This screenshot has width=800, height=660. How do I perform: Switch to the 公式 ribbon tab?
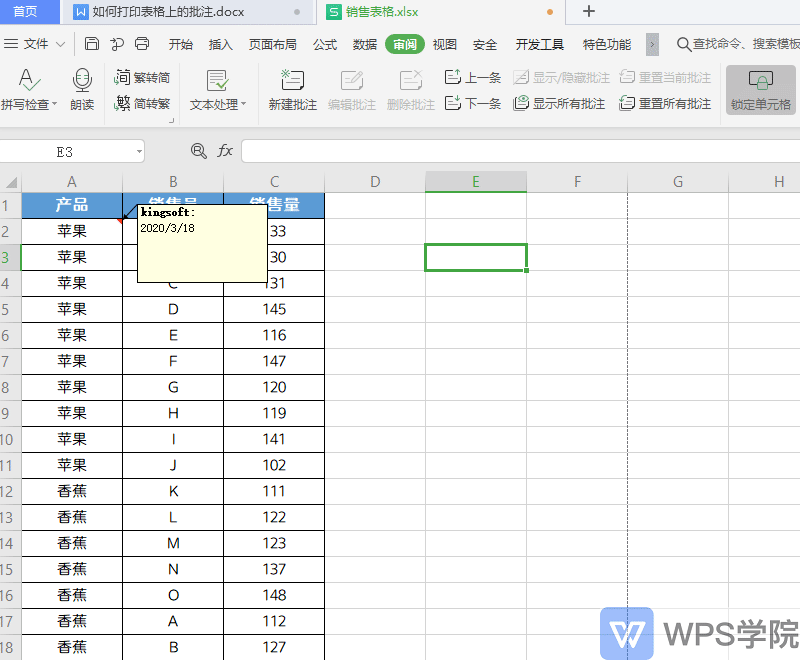(324, 45)
